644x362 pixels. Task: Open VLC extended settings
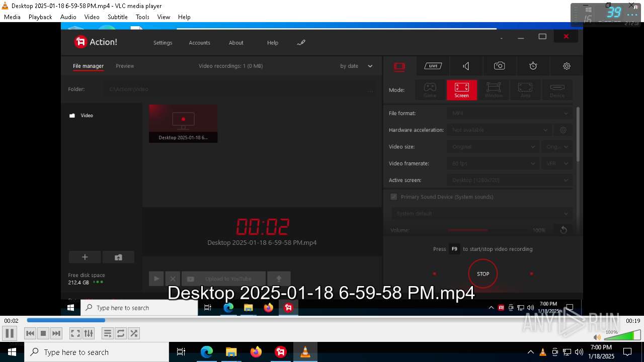(89, 333)
